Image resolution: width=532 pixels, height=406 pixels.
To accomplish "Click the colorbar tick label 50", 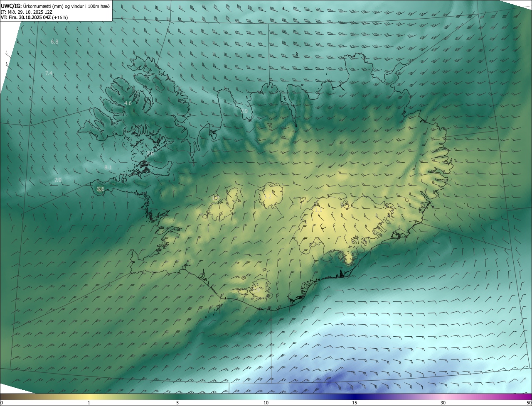I will [x=529, y=403].
